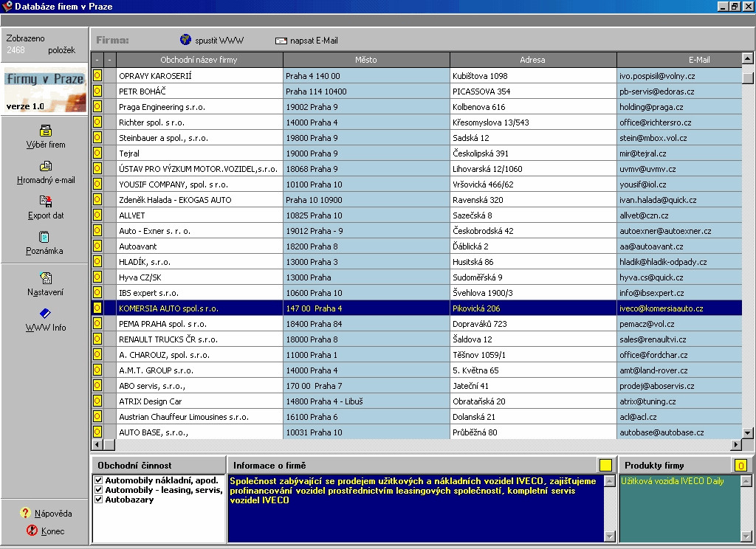This screenshot has height=549, width=756.
Task: Select PEMA PRAHA spol. s r.o. cell
Action: (x=199, y=323)
